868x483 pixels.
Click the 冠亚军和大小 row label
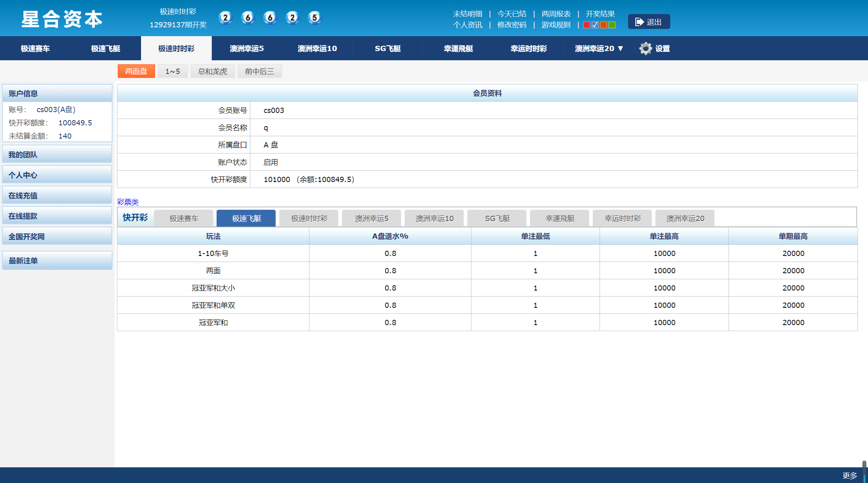pos(213,288)
